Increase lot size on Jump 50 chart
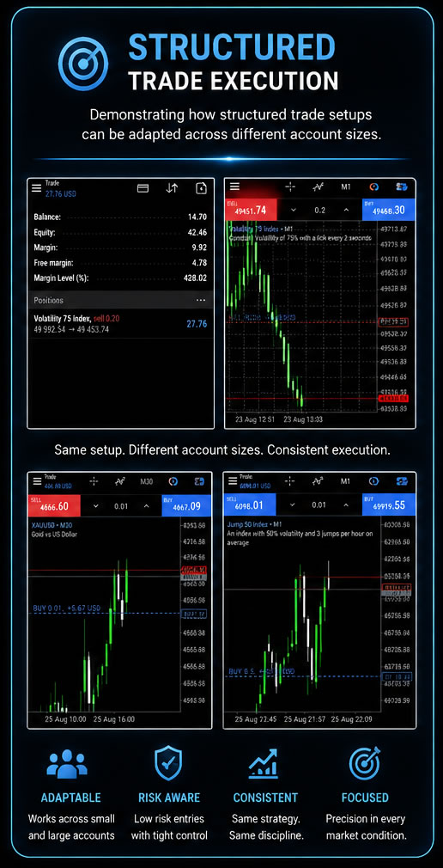The width and height of the screenshot is (443, 868). pyautogui.click(x=346, y=504)
